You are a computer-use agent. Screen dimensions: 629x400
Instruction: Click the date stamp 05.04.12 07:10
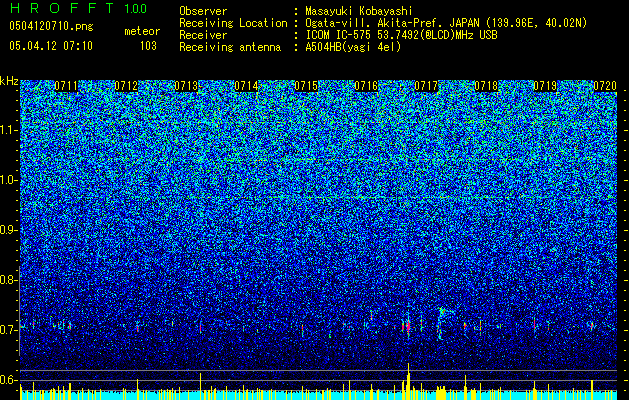coord(51,46)
